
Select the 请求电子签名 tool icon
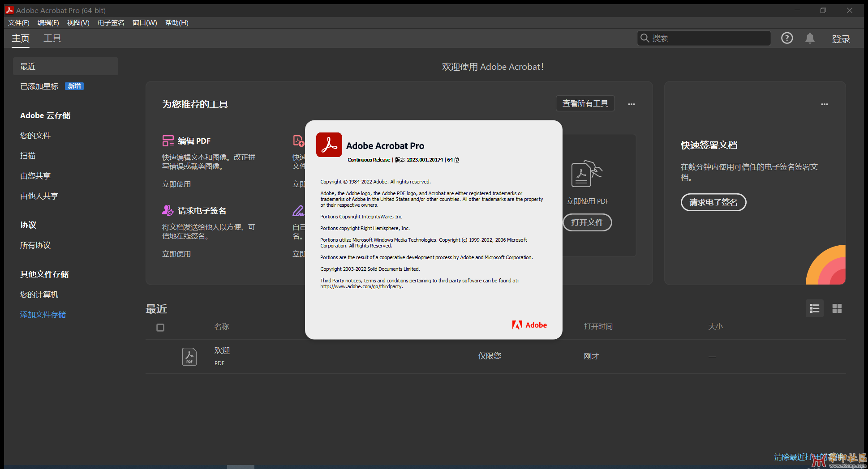[x=168, y=210]
